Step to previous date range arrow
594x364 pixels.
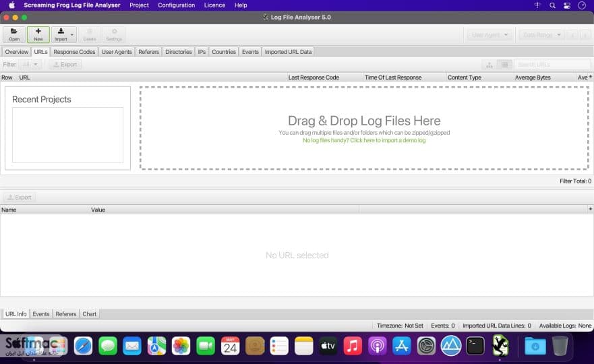pos(574,35)
